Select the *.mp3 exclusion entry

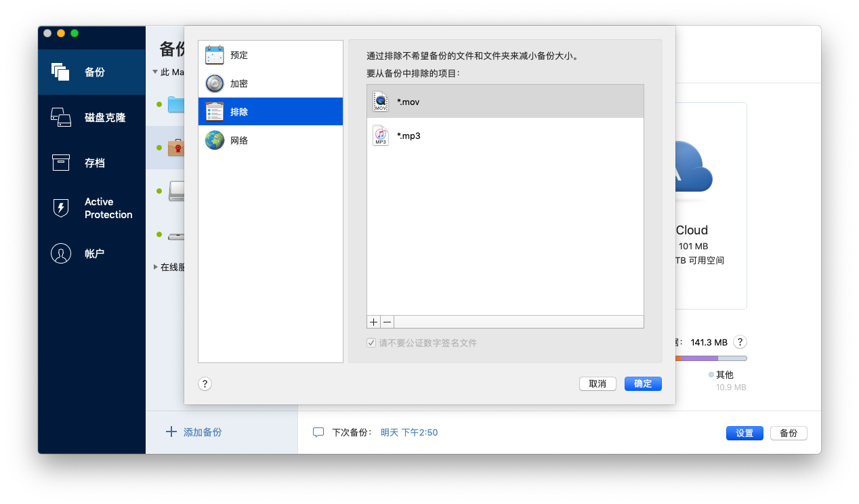[505, 135]
